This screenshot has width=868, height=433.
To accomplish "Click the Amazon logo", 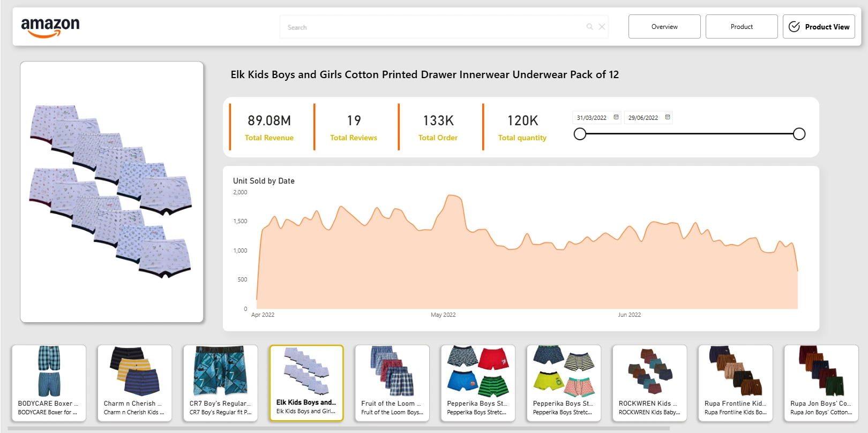I will pyautogui.click(x=50, y=27).
